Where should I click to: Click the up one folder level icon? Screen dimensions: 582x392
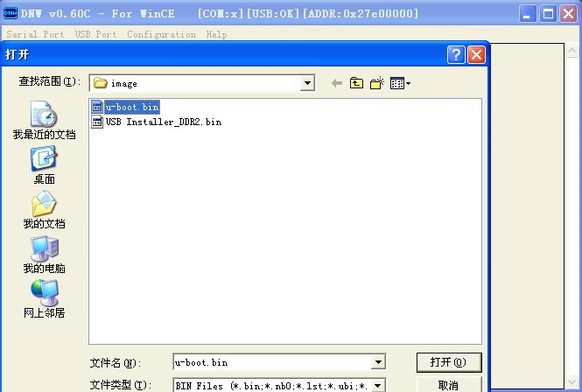356,83
